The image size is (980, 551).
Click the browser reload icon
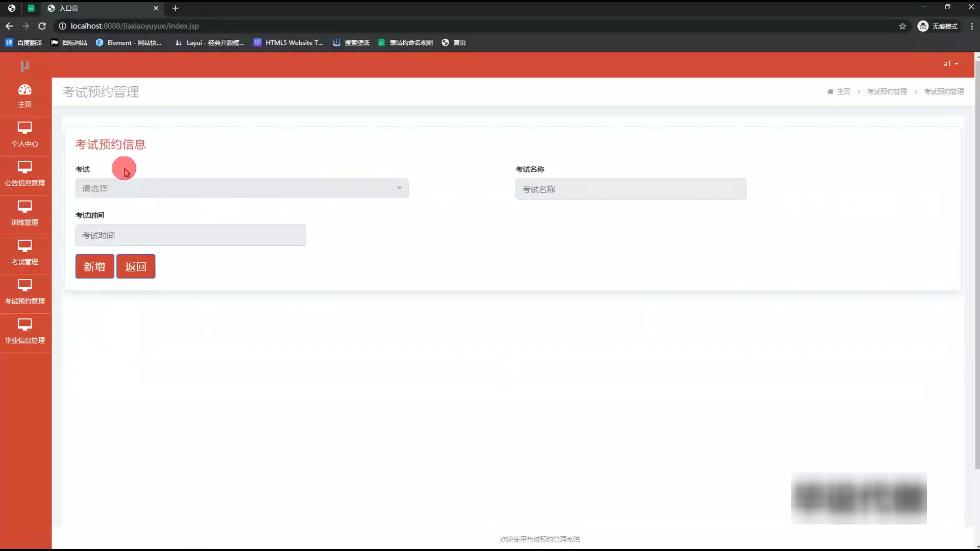click(x=42, y=26)
